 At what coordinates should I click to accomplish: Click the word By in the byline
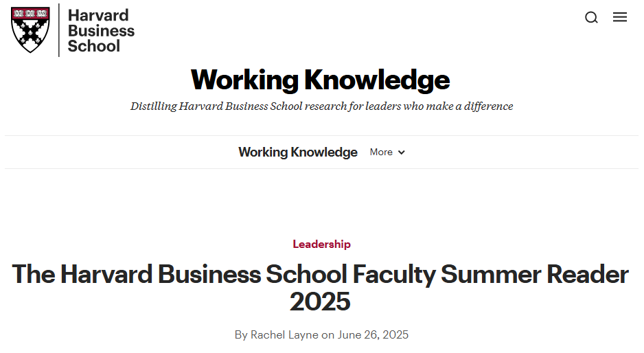241,334
